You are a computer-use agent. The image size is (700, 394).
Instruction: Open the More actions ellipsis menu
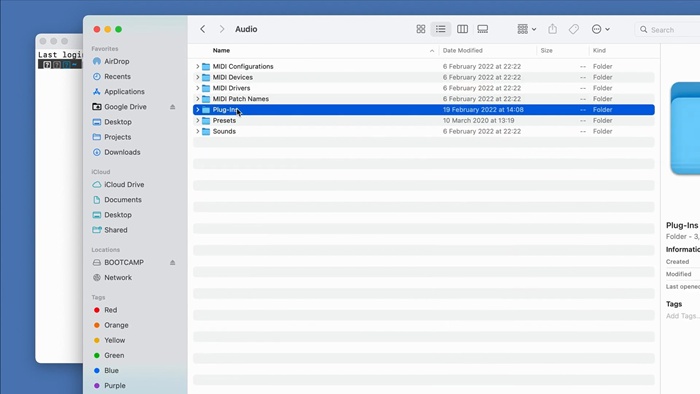(x=600, y=29)
